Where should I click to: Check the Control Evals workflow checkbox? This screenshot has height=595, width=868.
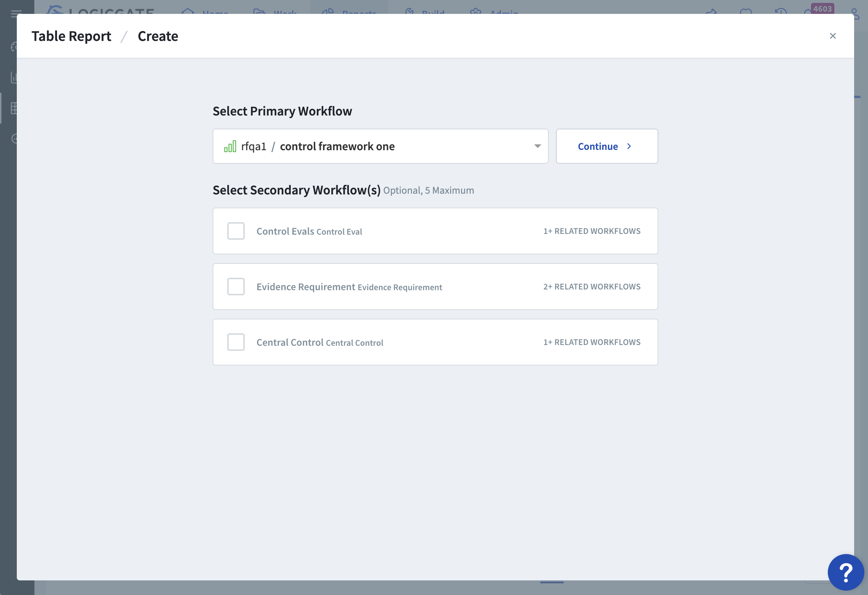pyautogui.click(x=236, y=231)
